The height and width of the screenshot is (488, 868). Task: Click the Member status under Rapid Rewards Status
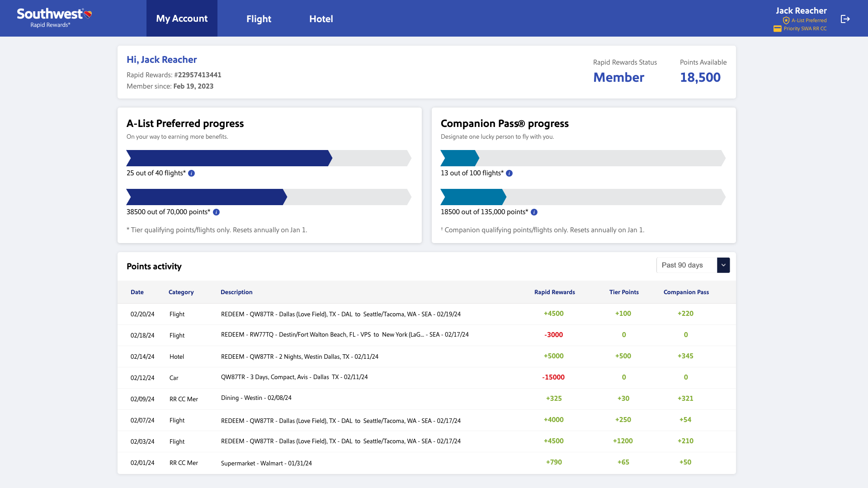click(x=618, y=77)
